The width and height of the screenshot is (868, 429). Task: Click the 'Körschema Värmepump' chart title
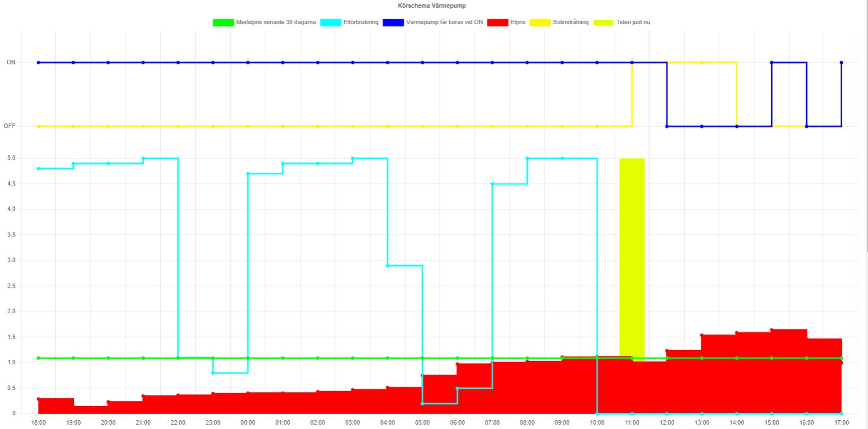(x=432, y=5)
